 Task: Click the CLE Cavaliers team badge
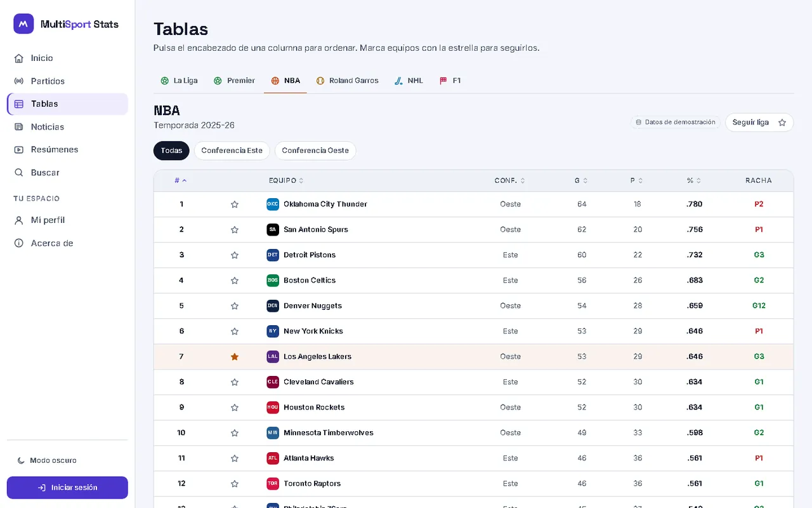tap(273, 382)
